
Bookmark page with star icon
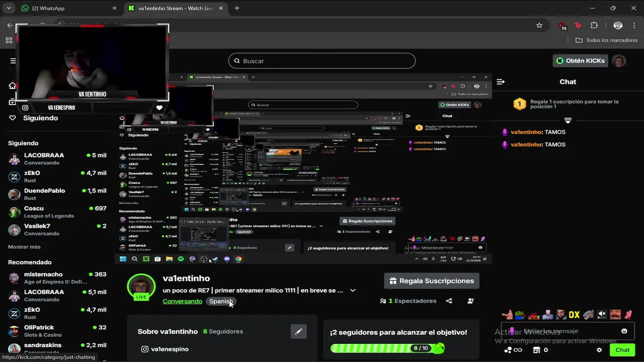(539, 25)
